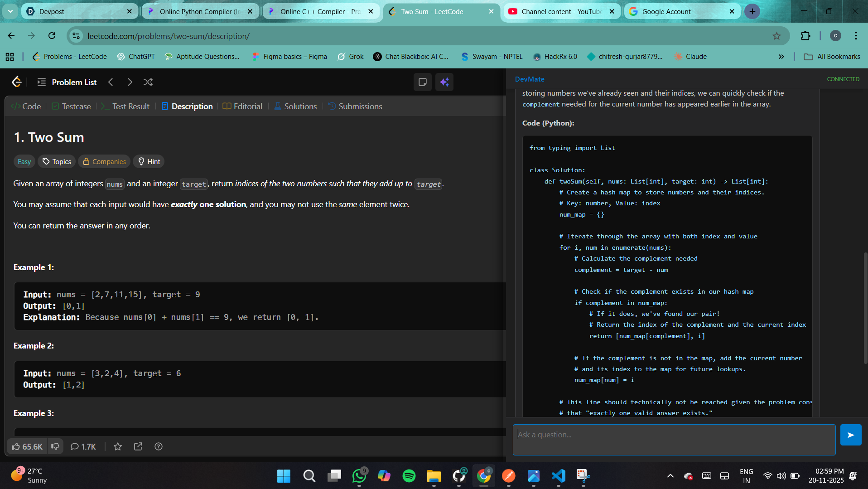The image size is (868, 489).
Task: Open Companies tag button
Action: [104, 162]
